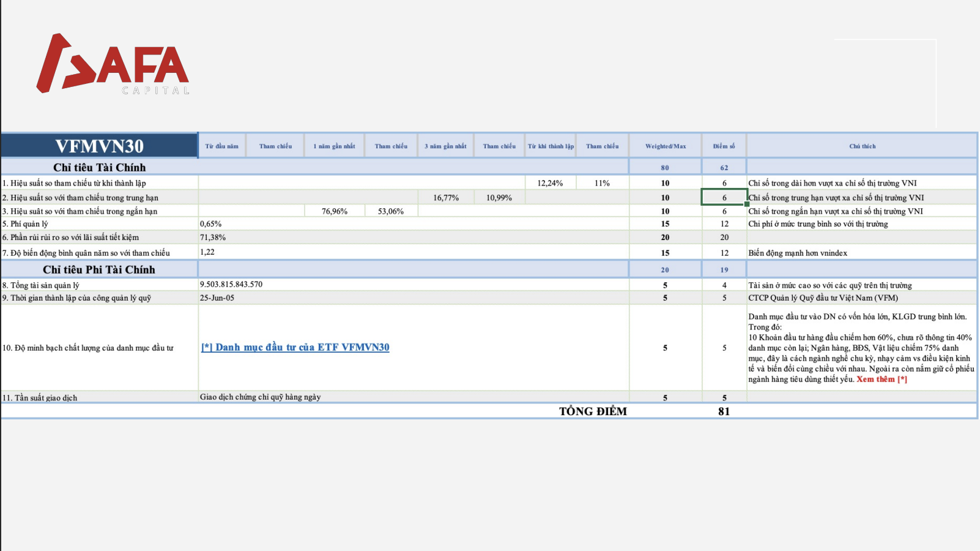980x551 pixels.
Task: Select the 'Chỉ tiêu Tài Chính' section header
Action: (99, 167)
